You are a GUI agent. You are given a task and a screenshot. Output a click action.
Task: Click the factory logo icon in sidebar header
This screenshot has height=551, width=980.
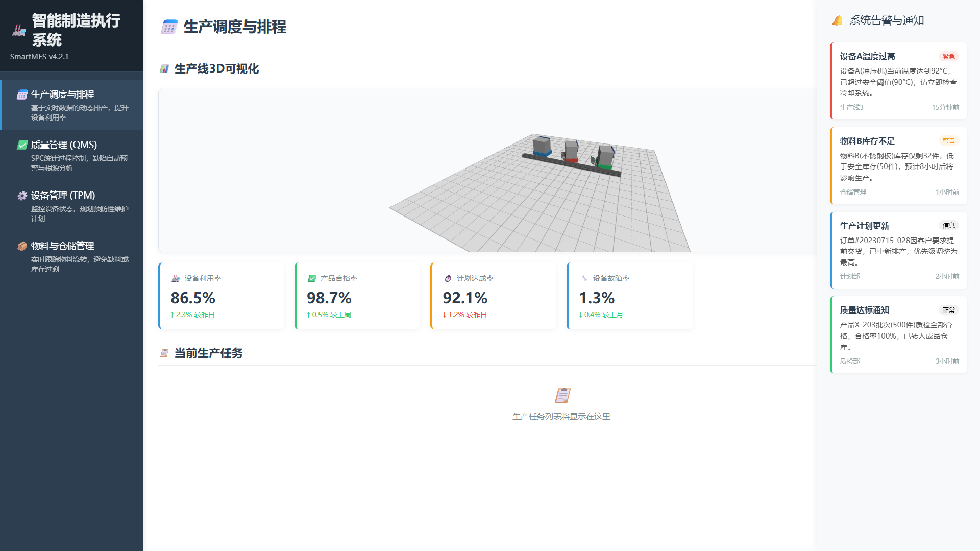19,31
